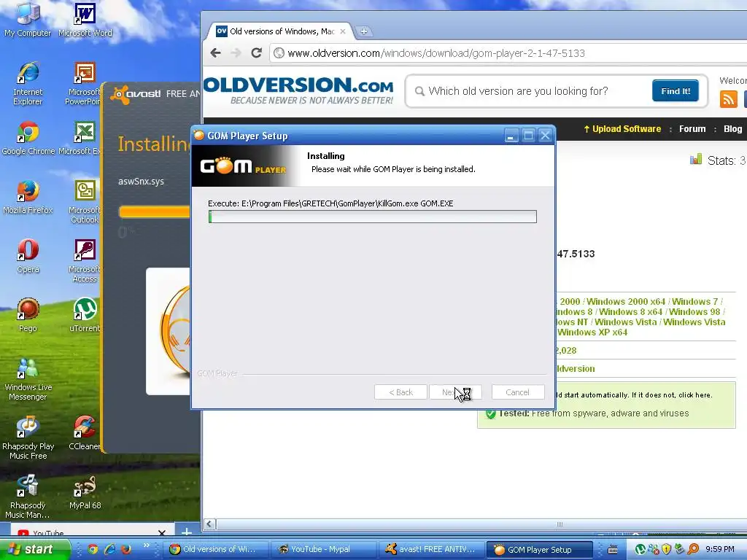Open the CCleaner desktop shortcut
Screen dimensions: 747x560
pyautogui.click(x=85, y=433)
